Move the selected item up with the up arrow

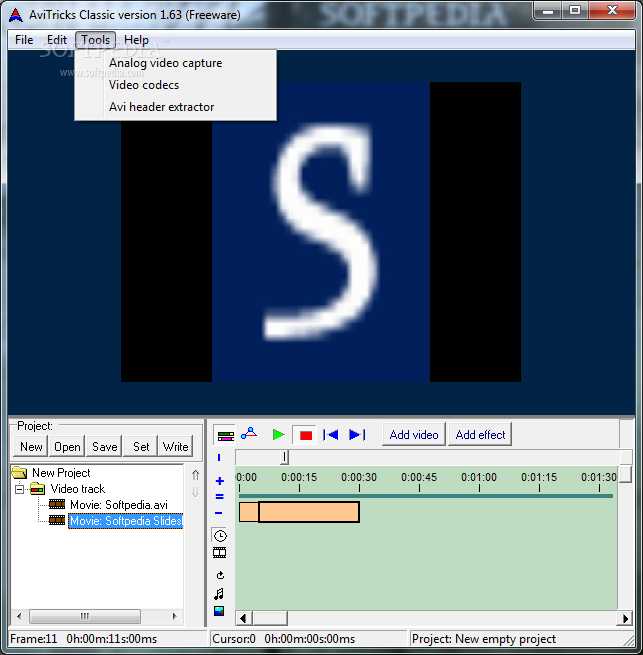195,475
